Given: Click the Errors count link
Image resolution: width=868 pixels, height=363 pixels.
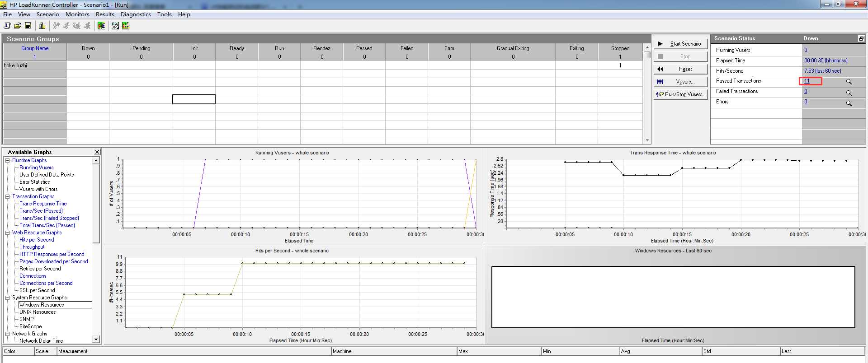Looking at the screenshot, I should pos(806,102).
